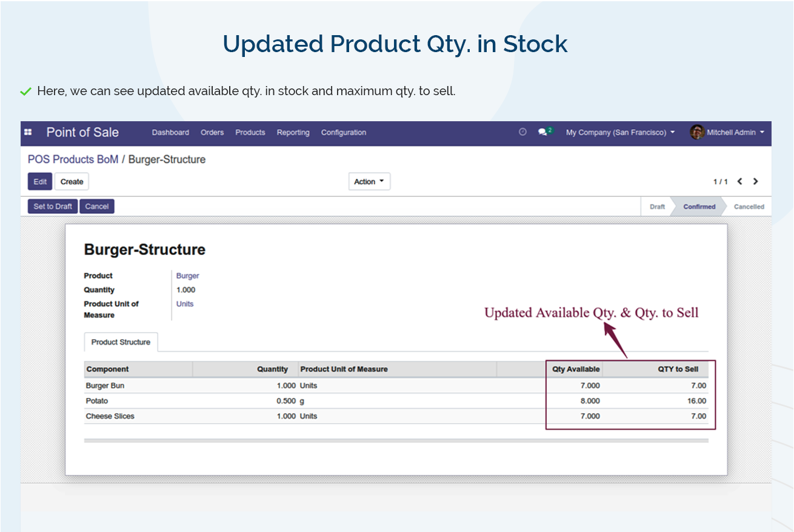Click the Create button
The height and width of the screenshot is (532, 794).
click(72, 182)
